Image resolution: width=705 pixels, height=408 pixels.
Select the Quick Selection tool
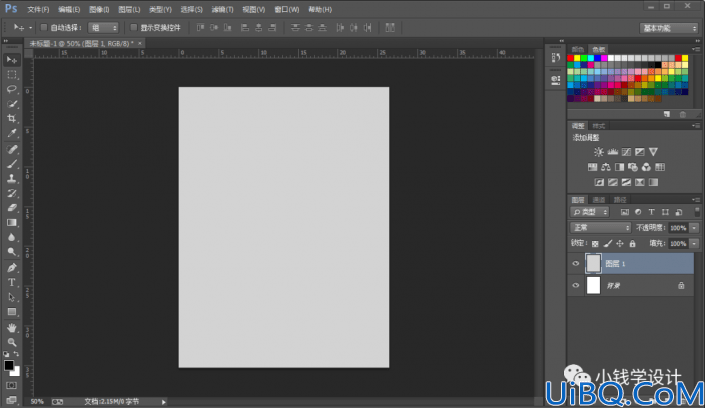[x=12, y=104]
